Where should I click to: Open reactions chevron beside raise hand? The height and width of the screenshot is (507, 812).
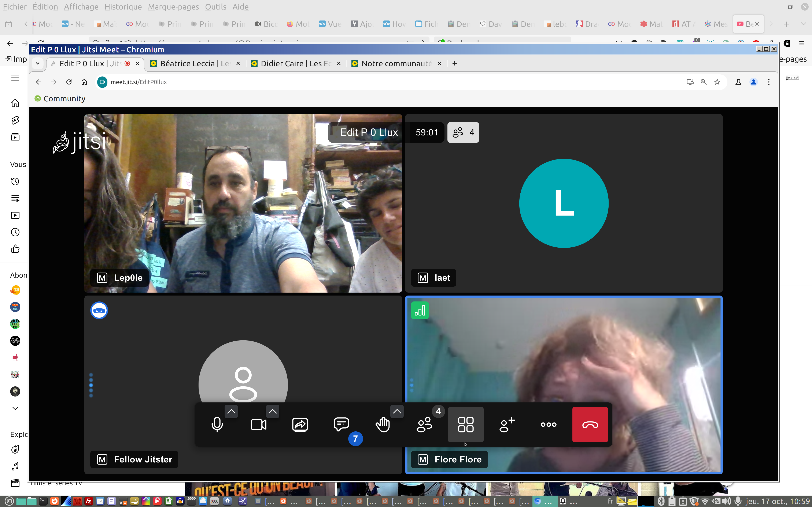click(397, 412)
